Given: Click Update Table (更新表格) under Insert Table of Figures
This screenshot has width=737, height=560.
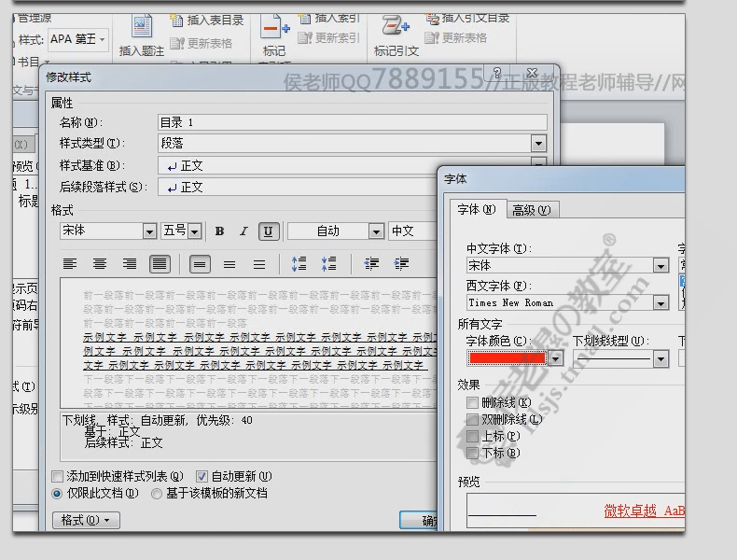Looking at the screenshot, I should click(x=202, y=44).
